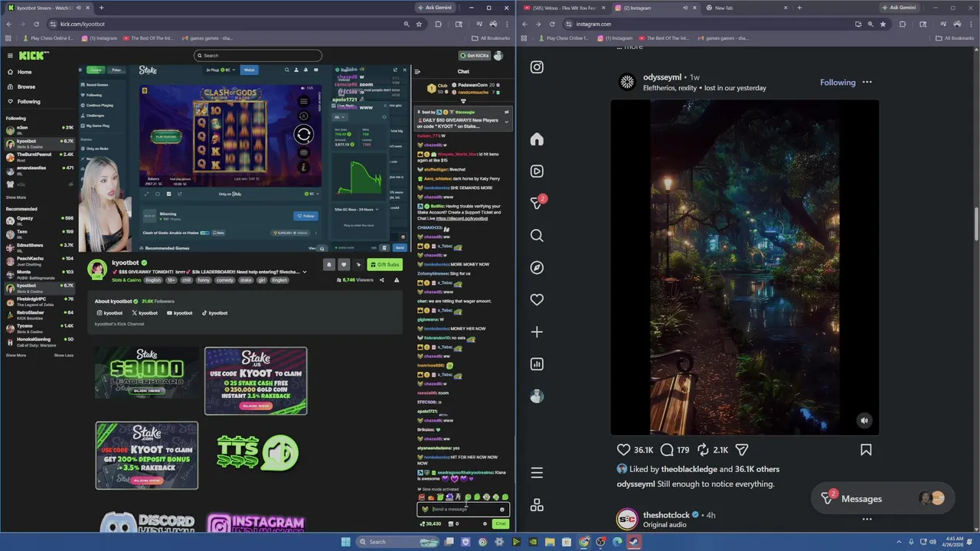The height and width of the screenshot is (551, 980).
Task: Unmute the odysseyml reel audio
Action: click(x=864, y=420)
